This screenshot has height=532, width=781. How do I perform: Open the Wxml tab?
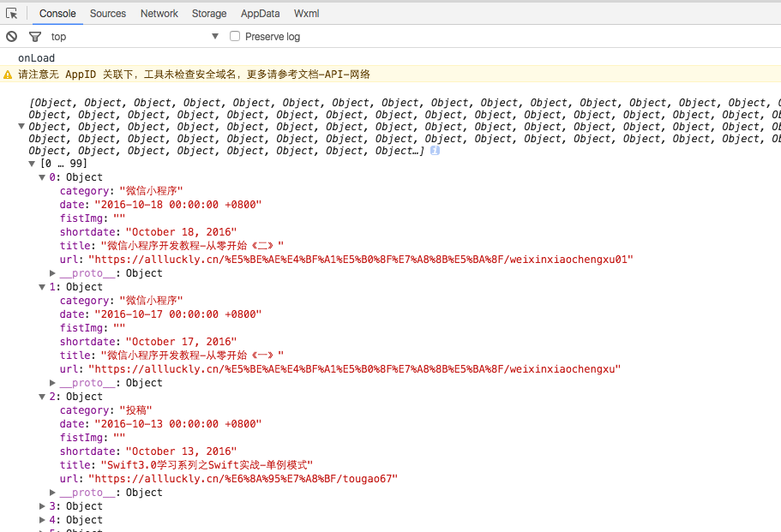tap(307, 14)
